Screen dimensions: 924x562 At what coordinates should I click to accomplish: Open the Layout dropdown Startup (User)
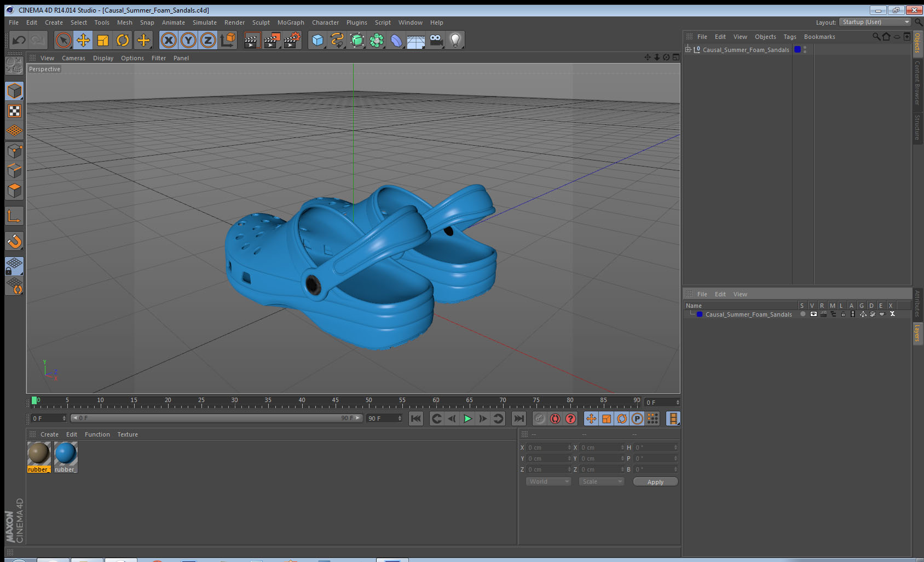point(875,22)
